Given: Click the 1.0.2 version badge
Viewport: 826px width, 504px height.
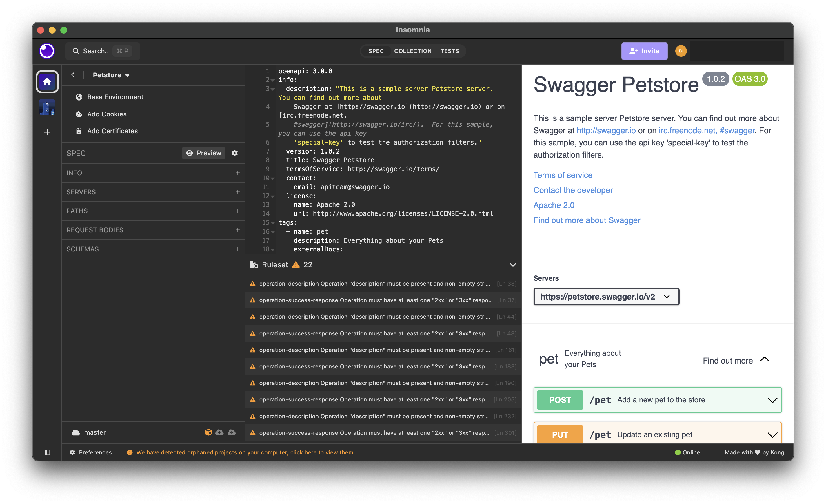Looking at the screenshot, I should pos(715,79).
